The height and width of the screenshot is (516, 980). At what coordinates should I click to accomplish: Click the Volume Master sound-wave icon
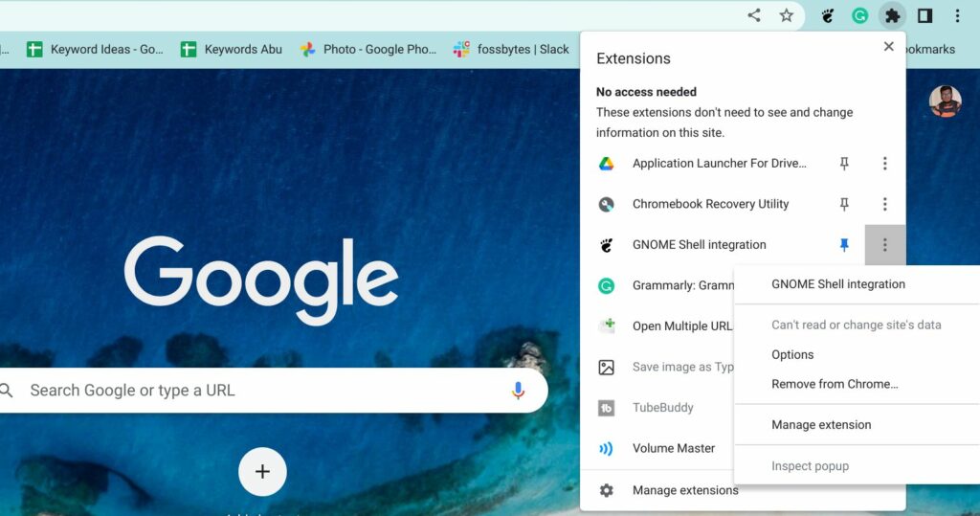click(x=606, y=448)
